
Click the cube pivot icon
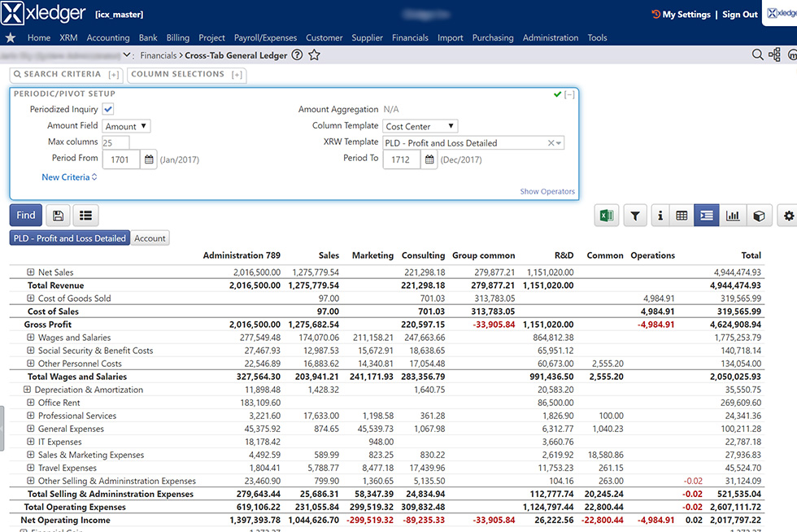pos(759,215)
